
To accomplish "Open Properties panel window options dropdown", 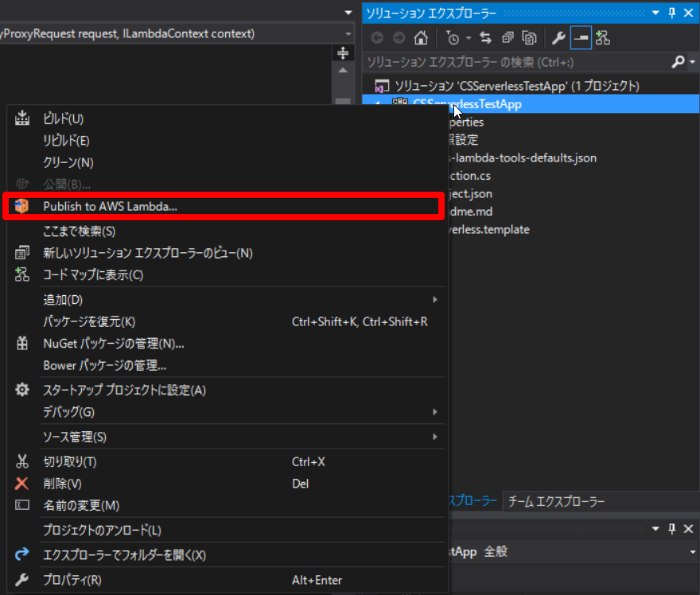I will tap(655, 529).
